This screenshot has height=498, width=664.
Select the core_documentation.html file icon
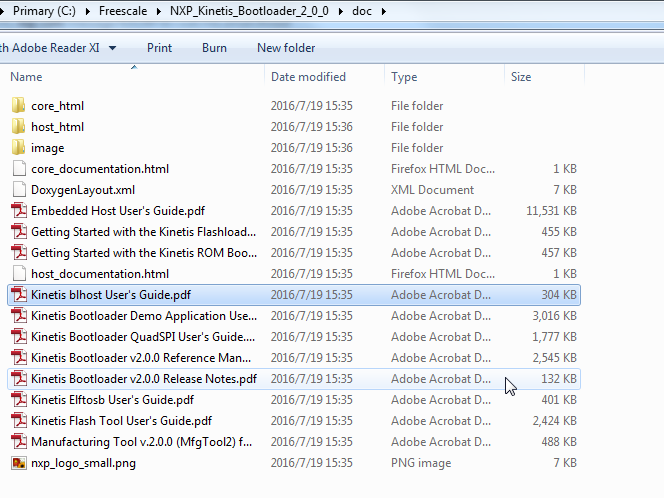coord(19,169)
